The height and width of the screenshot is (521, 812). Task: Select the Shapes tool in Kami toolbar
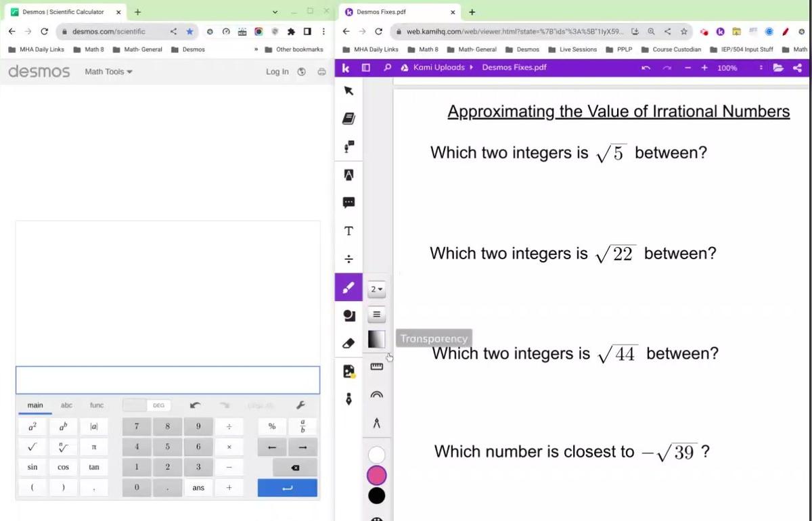coord(348,315)
